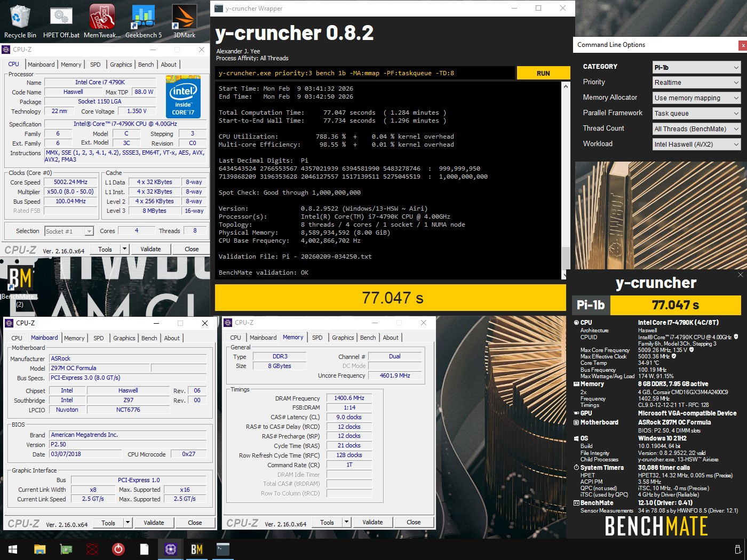Open CPU tab in CPU-Z memory timings window
The height and width of the screenshot is (560, 747).
click(236, 338)
